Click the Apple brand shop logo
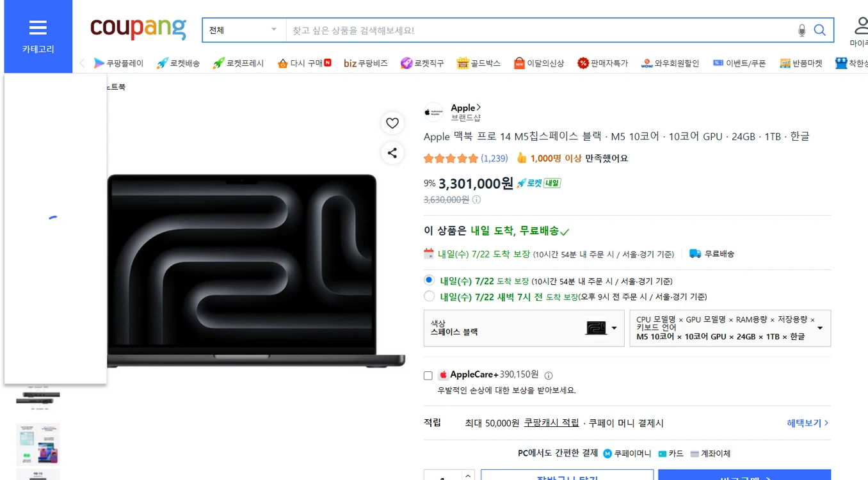The width and height of the screenshot is (868, 480). click(x=433, y=113)
